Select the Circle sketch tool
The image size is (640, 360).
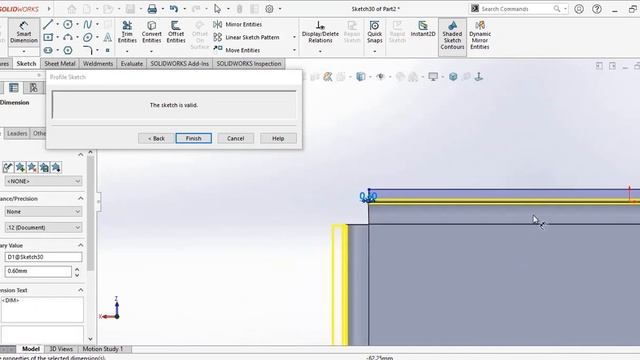coord(68,24)
